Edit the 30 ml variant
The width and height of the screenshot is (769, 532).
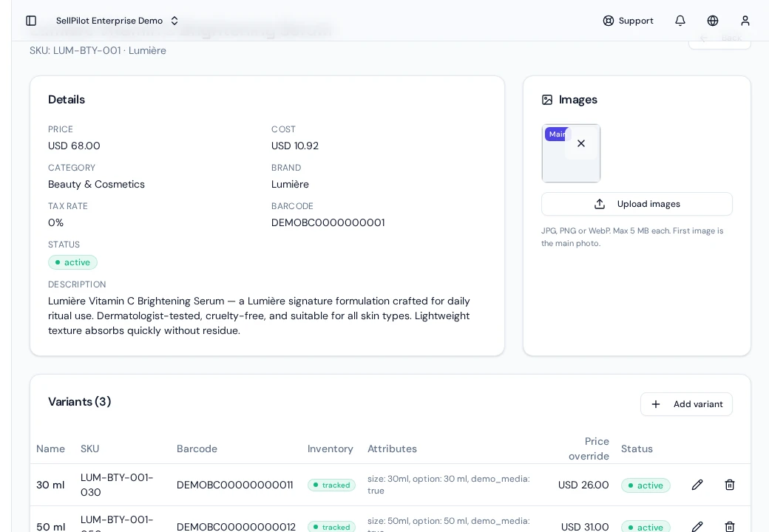coord(697,485)
